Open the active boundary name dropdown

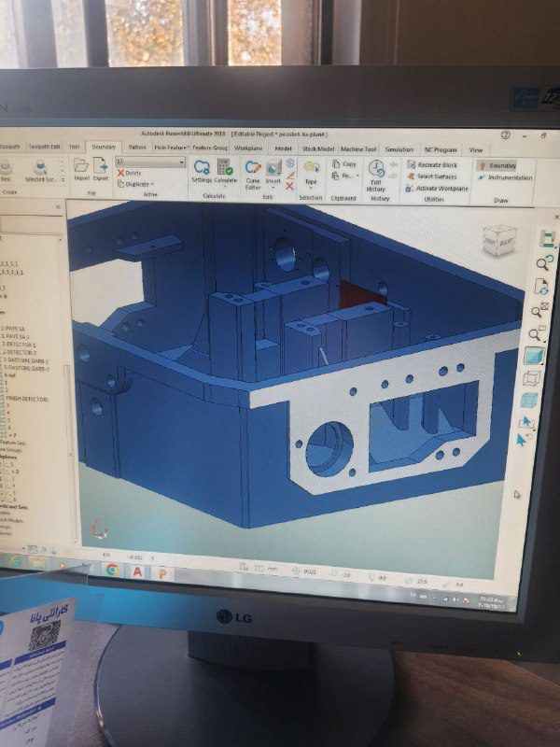[x=181, y=162]
